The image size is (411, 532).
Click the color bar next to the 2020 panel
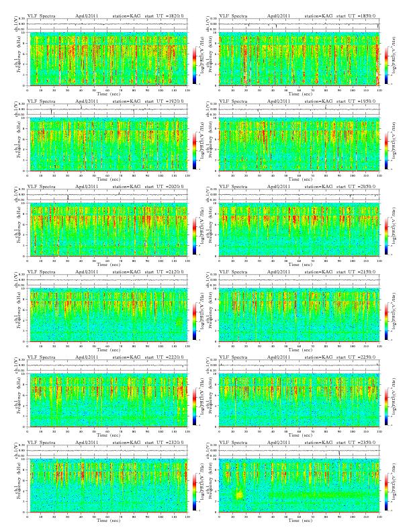[194, 236]
